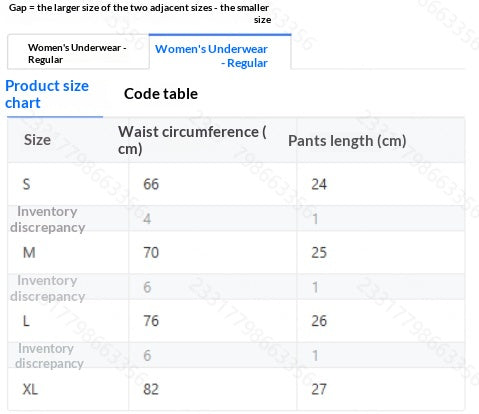Image resolution: width=479 pixels, height=414 pixels.
Task: Select the S size cell
Action: coord(26,184)
